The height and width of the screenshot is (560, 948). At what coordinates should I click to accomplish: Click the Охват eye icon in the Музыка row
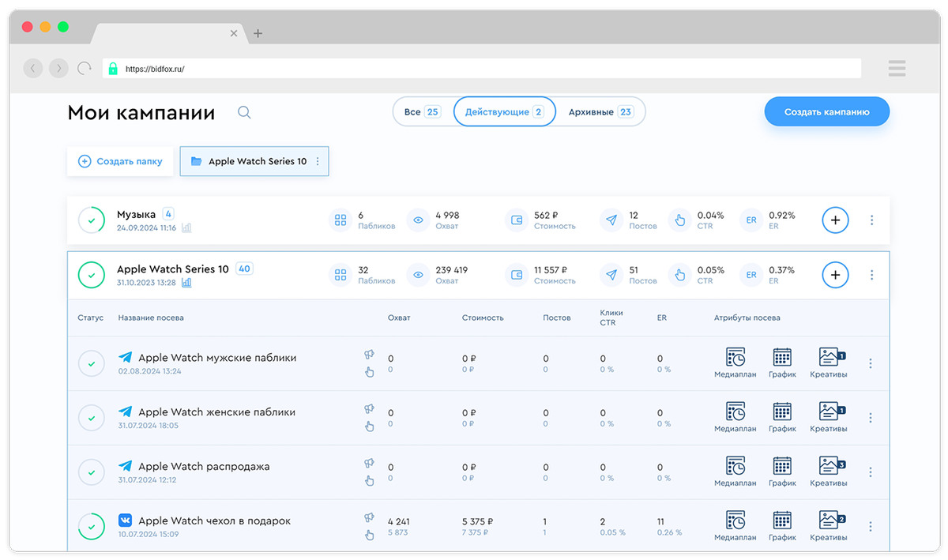419,220
